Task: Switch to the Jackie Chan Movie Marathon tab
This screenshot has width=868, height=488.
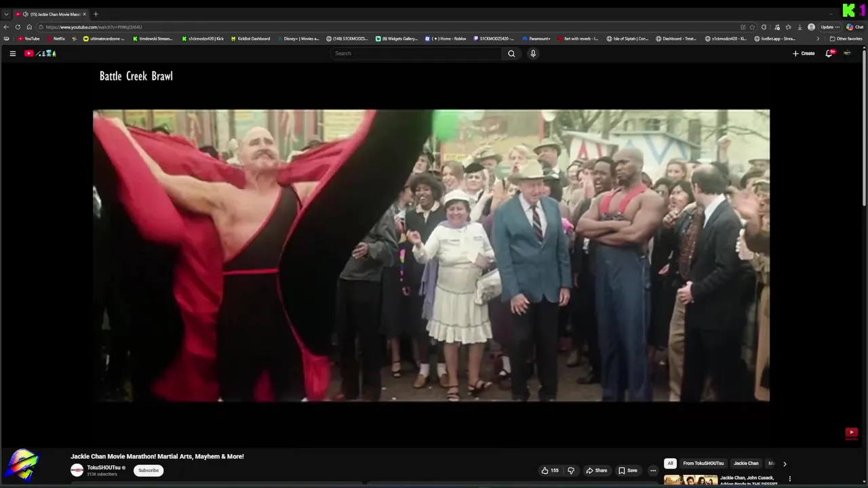Action: click(x=51, y=14)
